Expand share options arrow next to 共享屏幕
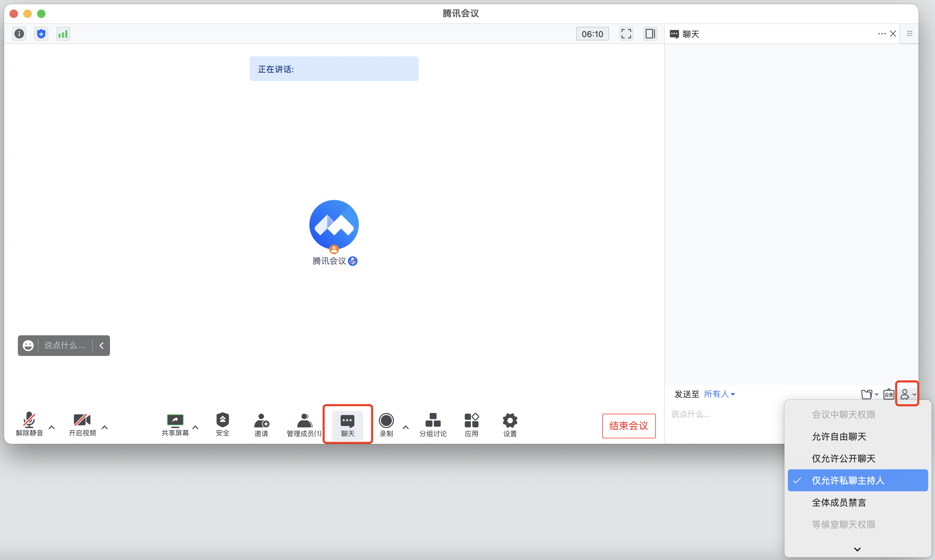 [x=196, y=427]
